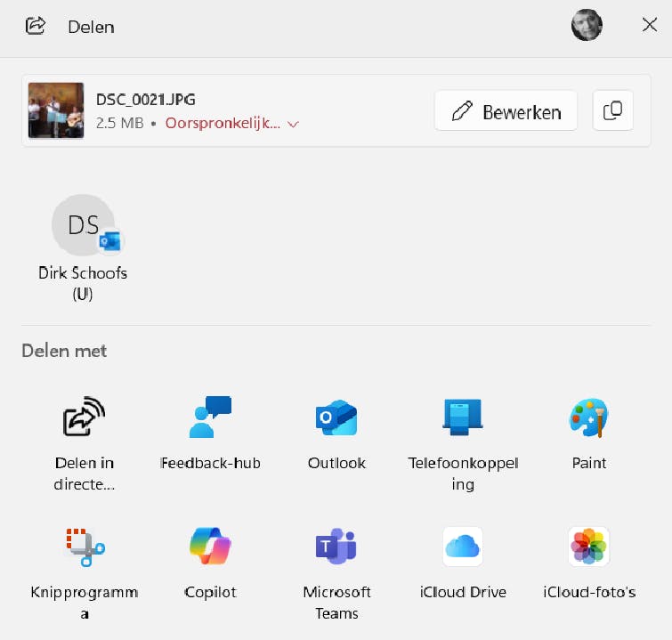Select contact Dirk Schoofs (U)

(x=83, y=248)
